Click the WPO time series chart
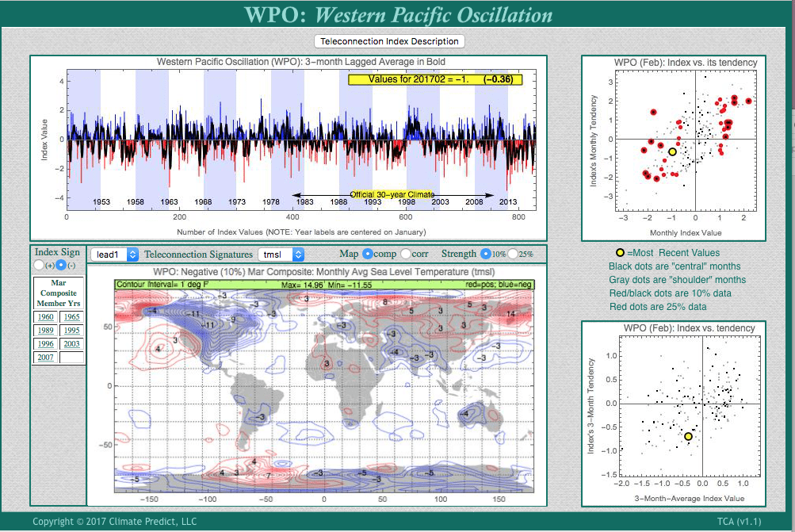795x532 pixels. point(301,140)
